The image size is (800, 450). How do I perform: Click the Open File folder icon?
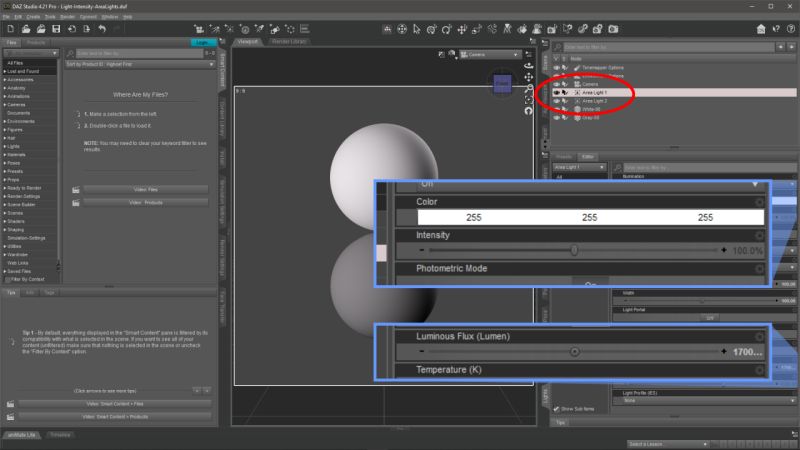26,29
